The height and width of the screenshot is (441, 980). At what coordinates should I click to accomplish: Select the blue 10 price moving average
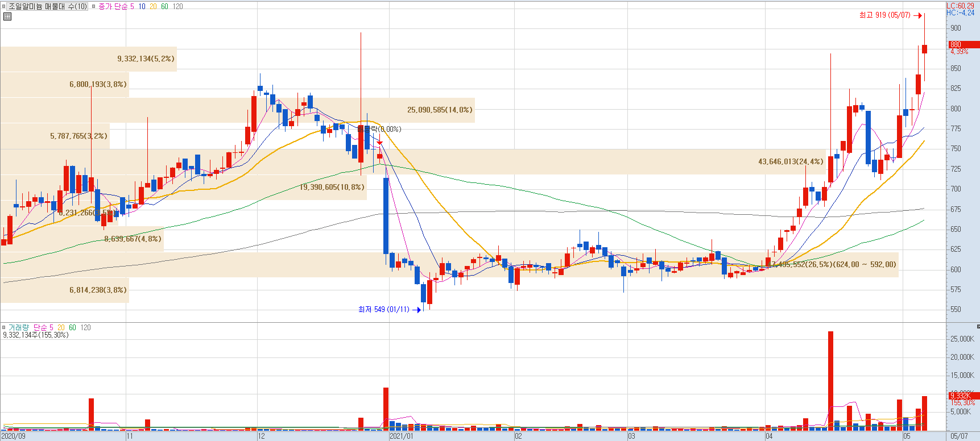pyautogui.click(x=142, y=6)
